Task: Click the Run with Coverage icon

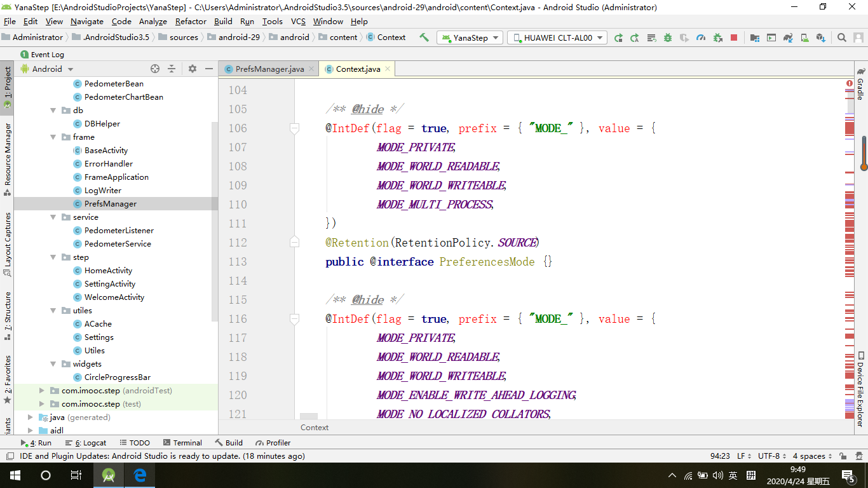Action: [x=684, y=37]
